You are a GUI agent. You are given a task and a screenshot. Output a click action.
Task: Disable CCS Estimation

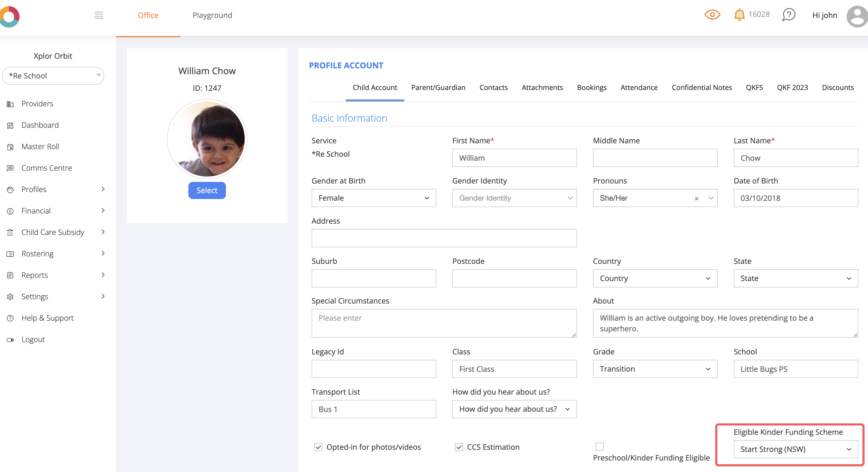[459, 447]
